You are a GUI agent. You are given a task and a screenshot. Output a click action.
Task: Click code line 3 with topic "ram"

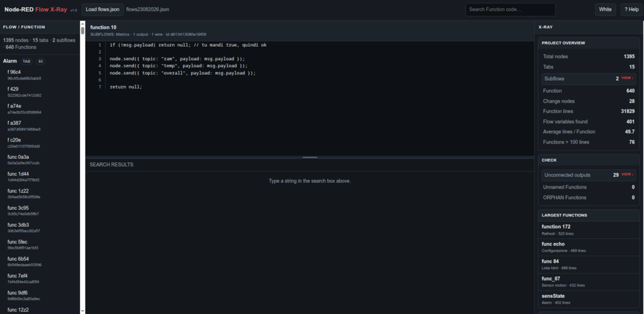coord(177,59)
